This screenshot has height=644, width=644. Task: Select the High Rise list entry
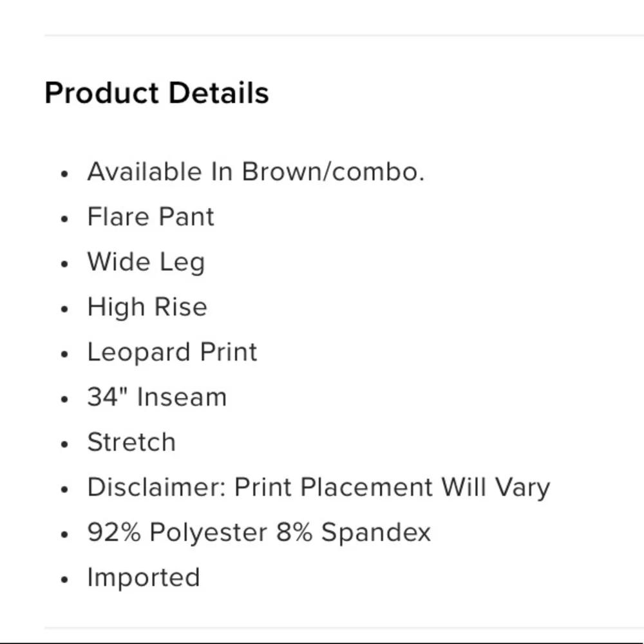coord(147,307)
